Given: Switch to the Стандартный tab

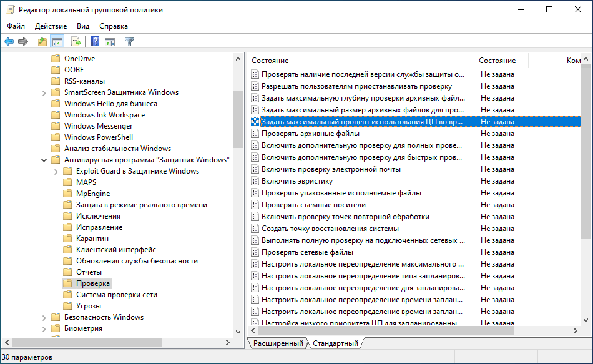Looking at the screenshot, I should [x=335, y=343].
